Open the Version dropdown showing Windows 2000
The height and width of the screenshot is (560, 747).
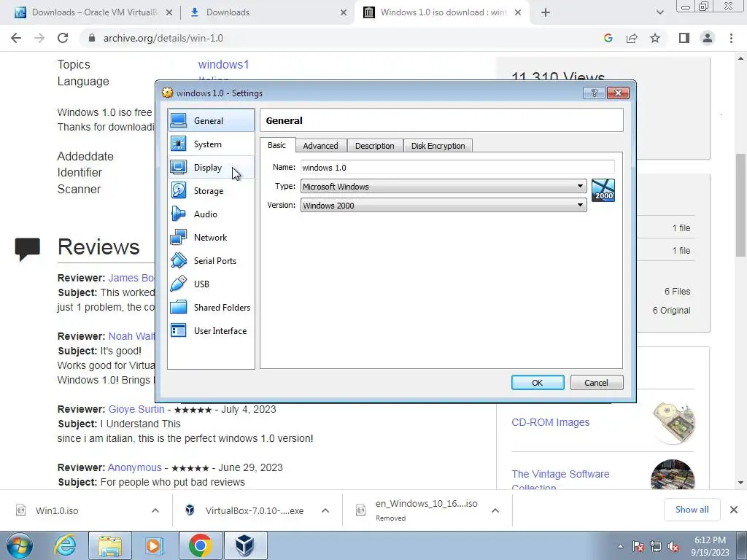click(444, 205)
